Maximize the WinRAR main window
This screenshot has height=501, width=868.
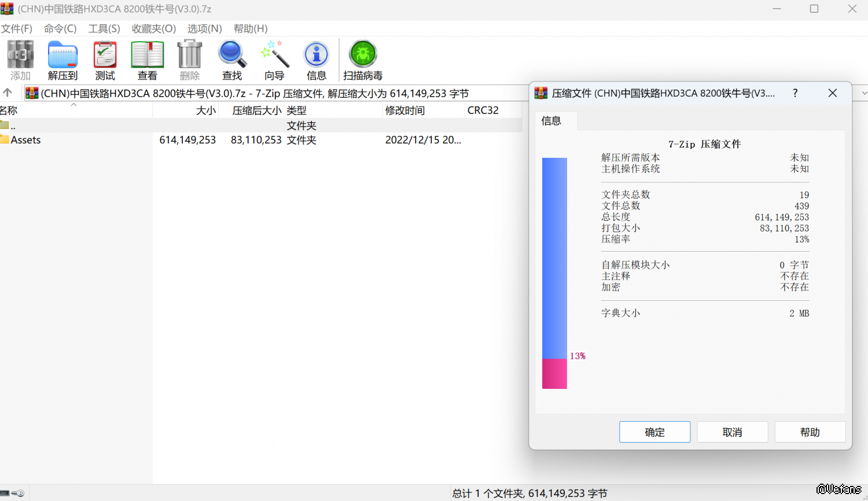[814, 9]
